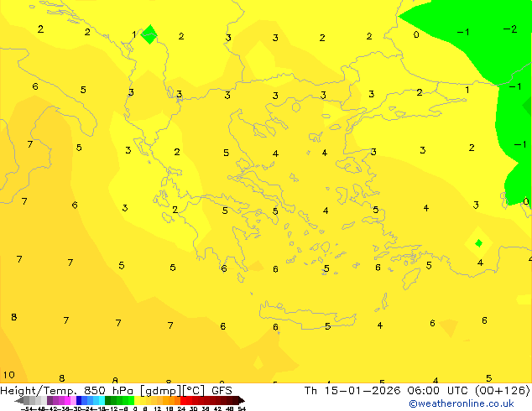
Task: Pick the bright yellow segment at 0 on the scale
Action: coord(137,400)
